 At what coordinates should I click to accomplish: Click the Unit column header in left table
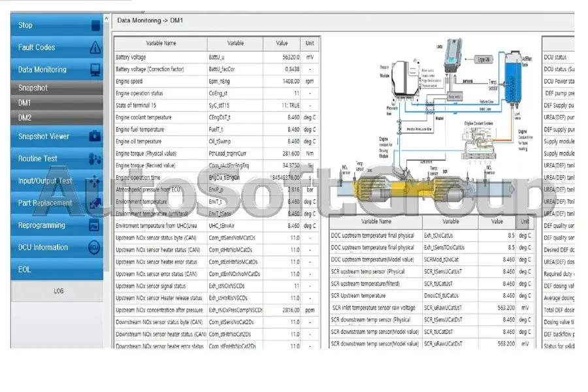[x=310, y=44]
